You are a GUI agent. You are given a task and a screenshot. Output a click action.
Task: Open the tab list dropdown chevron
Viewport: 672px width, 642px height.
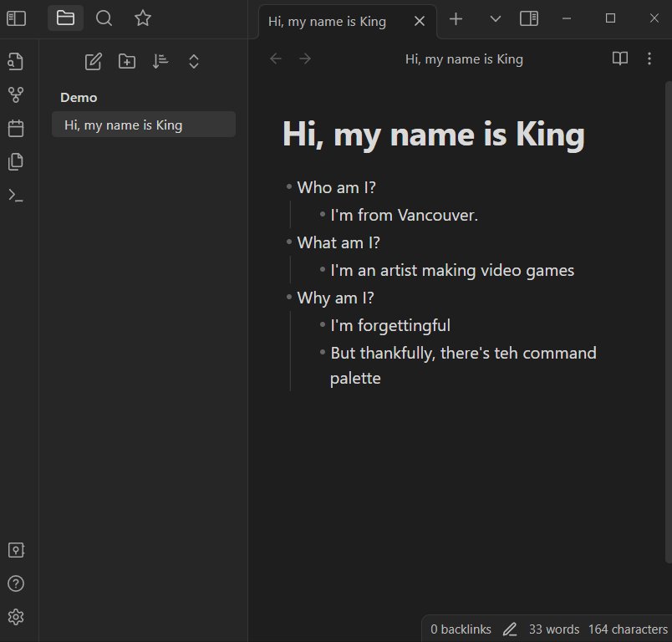496,19
